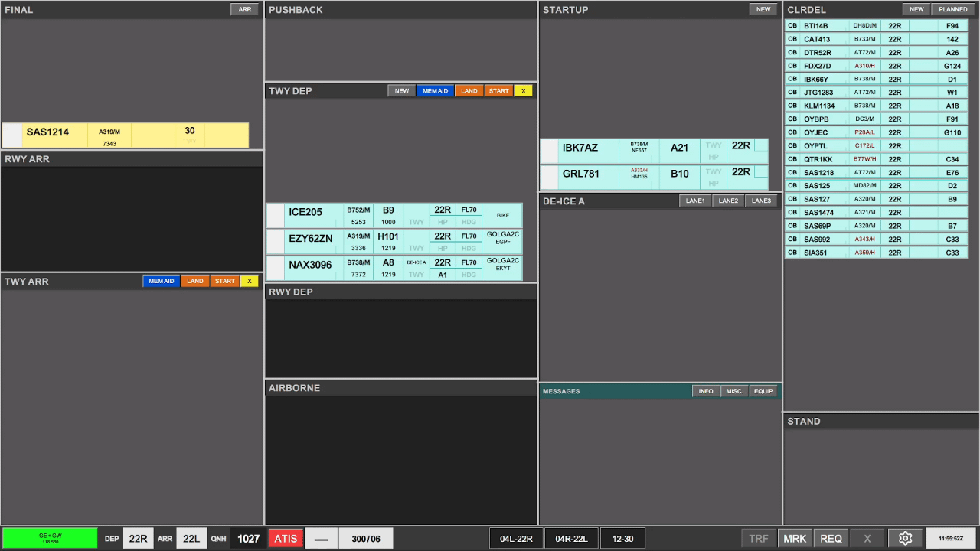Open PLANNED list in CLRDEL panel
The image size is (980, 551).
(953, 10)
